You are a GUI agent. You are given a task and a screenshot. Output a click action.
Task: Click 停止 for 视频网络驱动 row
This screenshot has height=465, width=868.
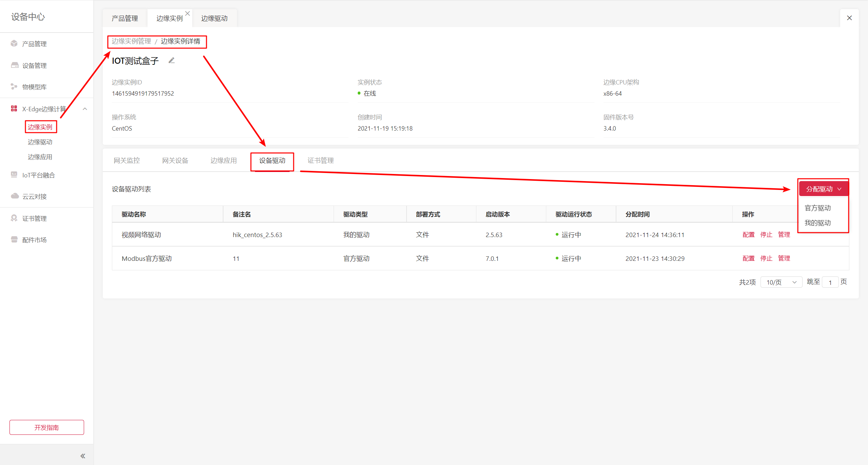pyautogui.click(x=766, y=235)
